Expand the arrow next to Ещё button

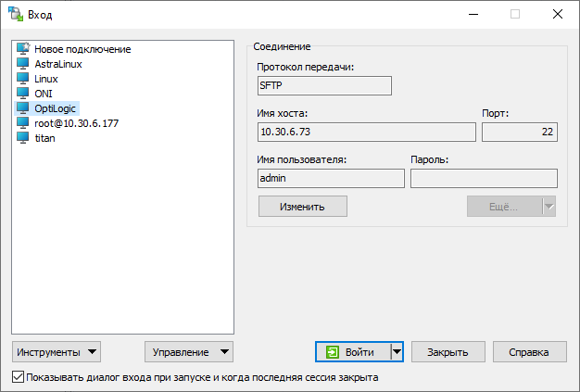pyautogui.click(x=549, y=207)
